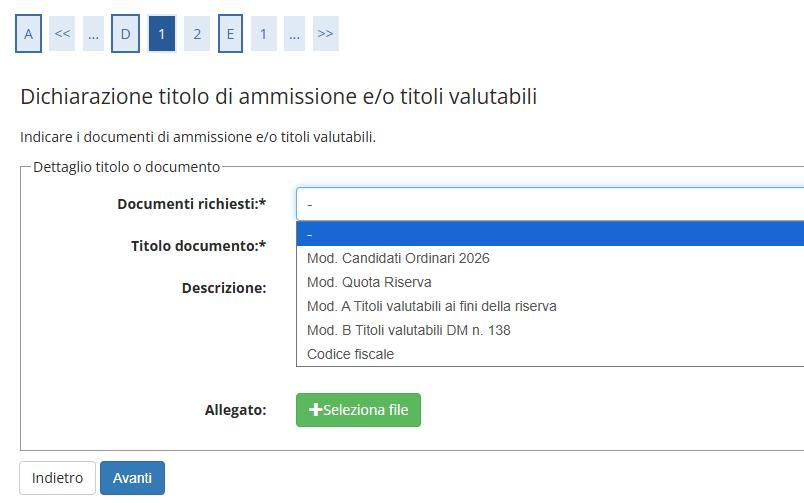Click the first ellipsis step indicator

pyautogui.click(x=93, y=34)
